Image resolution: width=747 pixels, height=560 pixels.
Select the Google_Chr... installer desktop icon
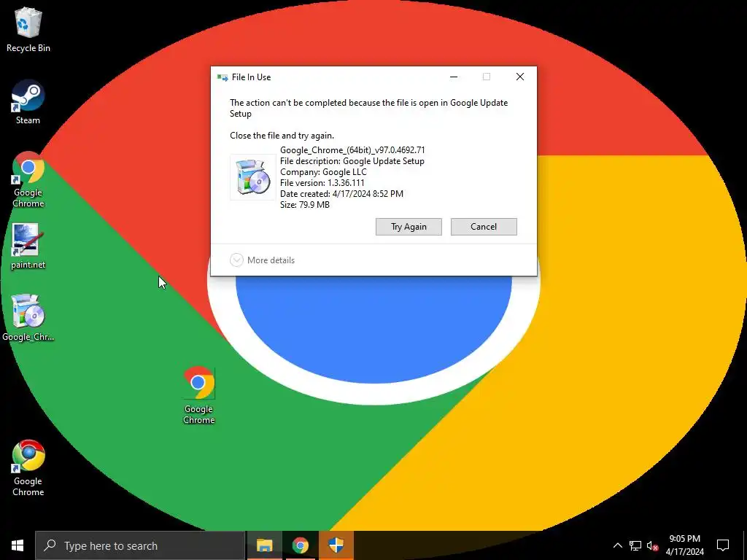click(28, 318)
